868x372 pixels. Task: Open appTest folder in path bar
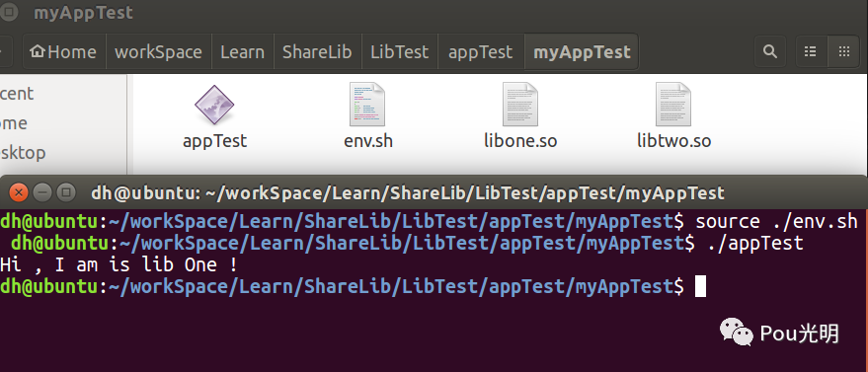click(481, 52)
